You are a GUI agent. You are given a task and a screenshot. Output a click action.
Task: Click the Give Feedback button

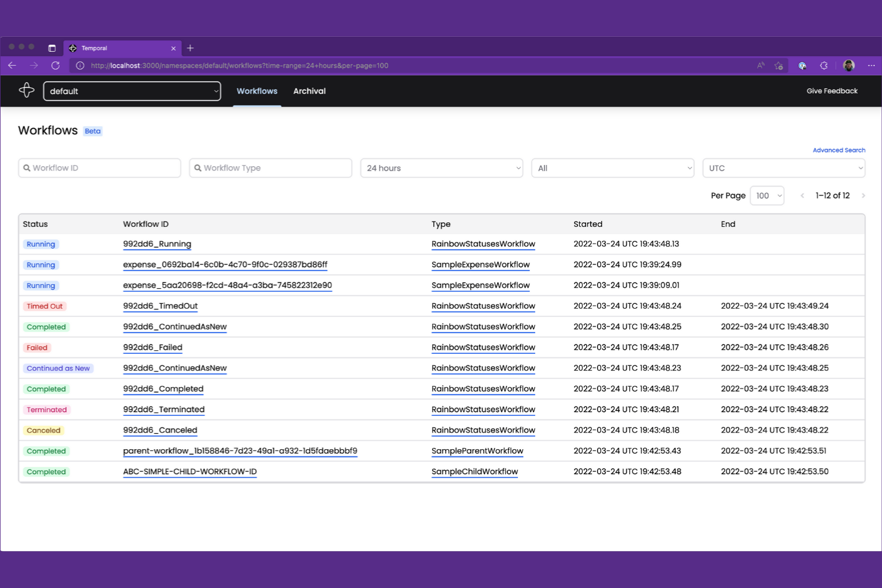point(832,91)
